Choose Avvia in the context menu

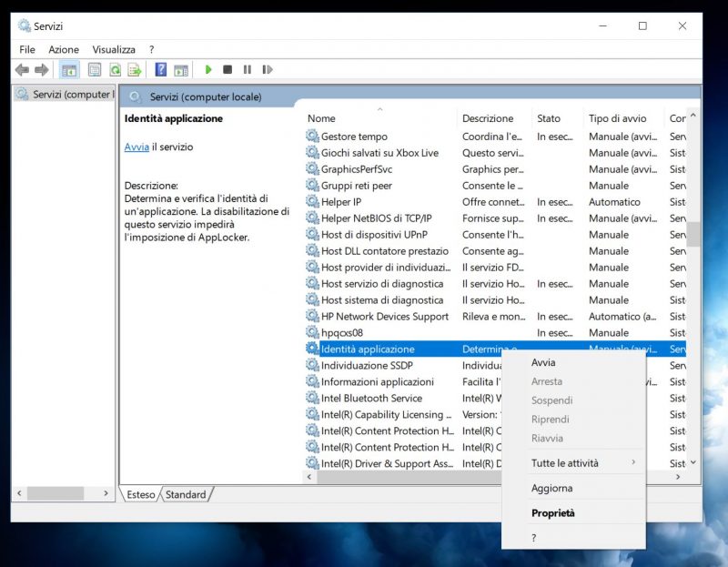tap(543, 363)
